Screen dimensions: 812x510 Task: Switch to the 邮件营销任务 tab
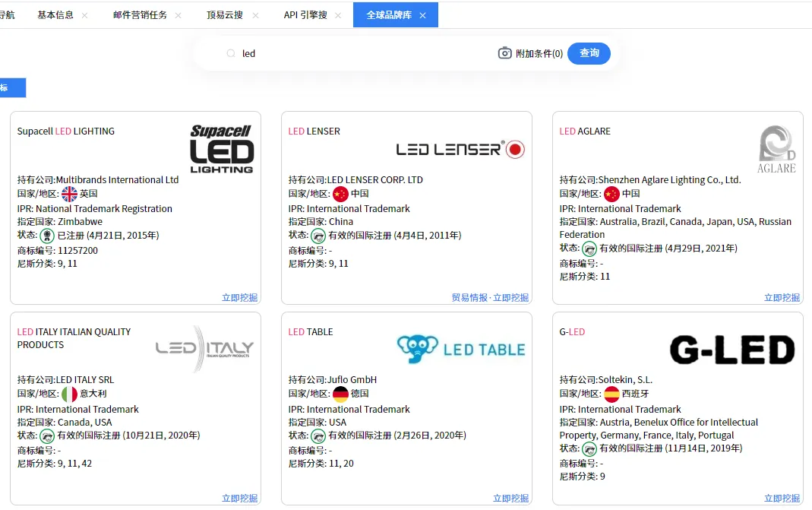(x=140, y=15)
